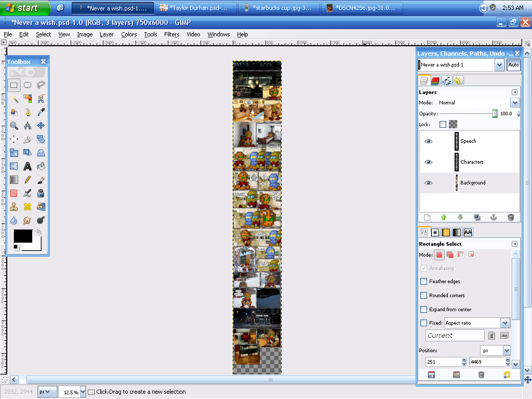The height and width of the screenshot is (399, 532).
Task: Raise the selected layer
Action: pos(444,218)
